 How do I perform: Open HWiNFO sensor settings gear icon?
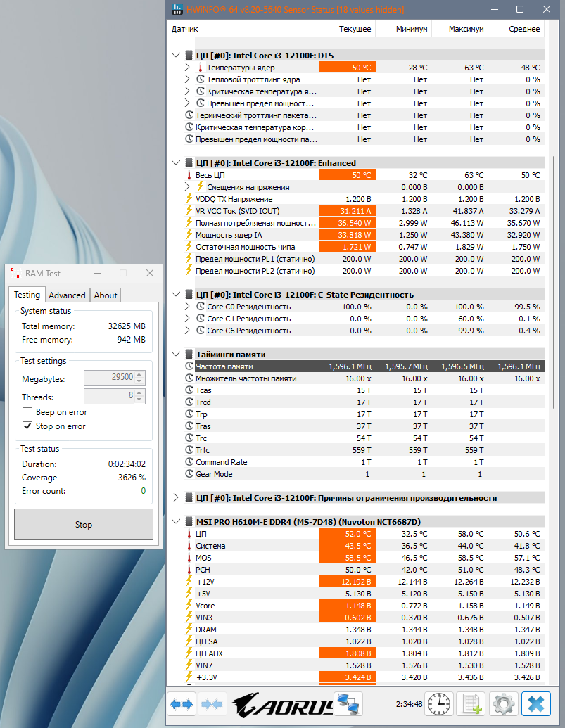[503, 704]
